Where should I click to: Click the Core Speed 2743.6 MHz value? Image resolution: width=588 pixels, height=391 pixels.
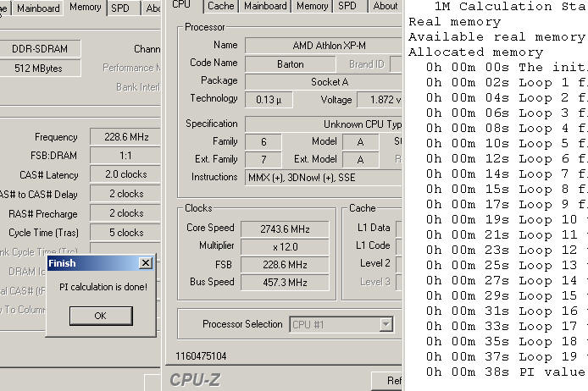tap(285, 229)
